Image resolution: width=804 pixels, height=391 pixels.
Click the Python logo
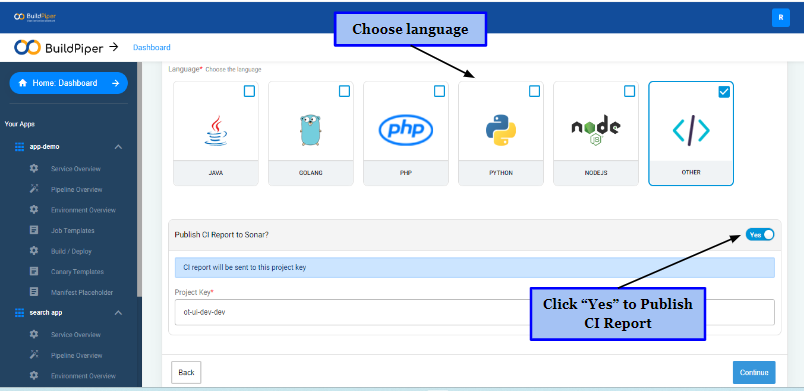(500, 130)
